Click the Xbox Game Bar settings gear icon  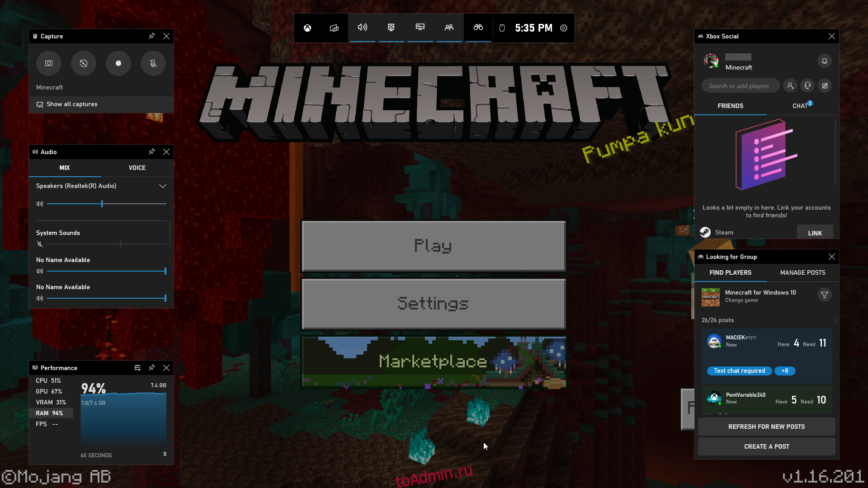point(563,28)
